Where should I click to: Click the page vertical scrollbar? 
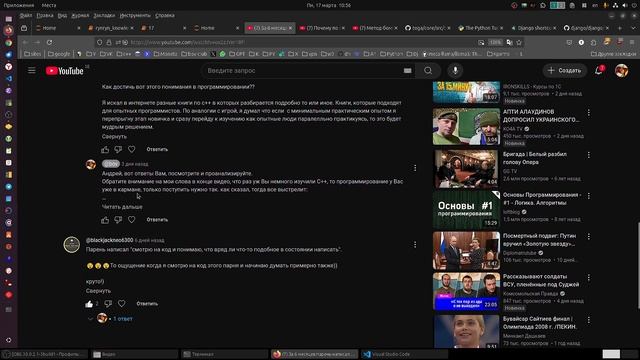pyautogui.click(x=638, y=265)
